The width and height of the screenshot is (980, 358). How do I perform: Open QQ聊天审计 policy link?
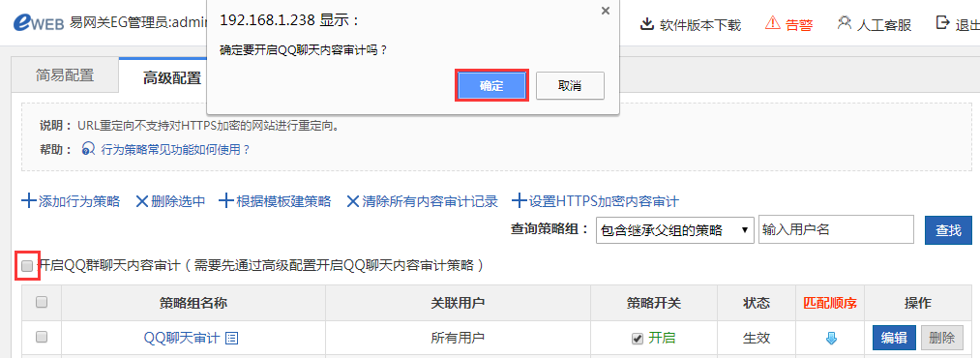182,338
